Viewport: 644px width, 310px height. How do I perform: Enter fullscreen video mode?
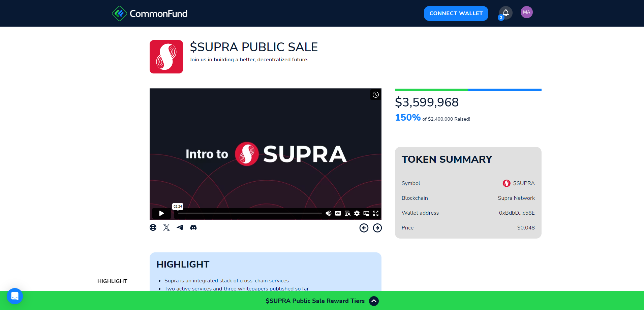[376, 213]
